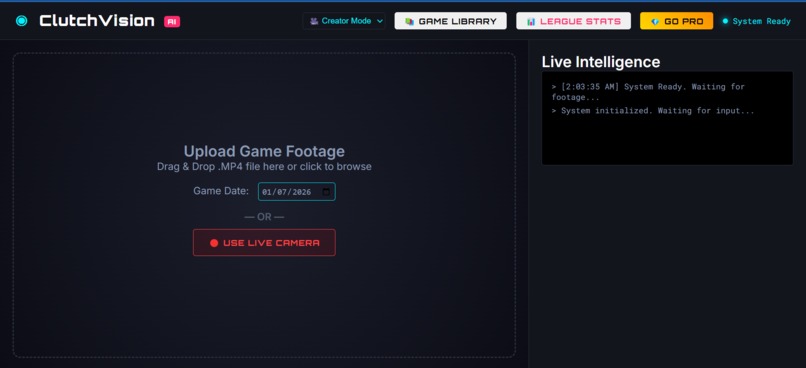The image size is (806, 368).
Task: Click the ClutchVision title text
Action: 97,21
